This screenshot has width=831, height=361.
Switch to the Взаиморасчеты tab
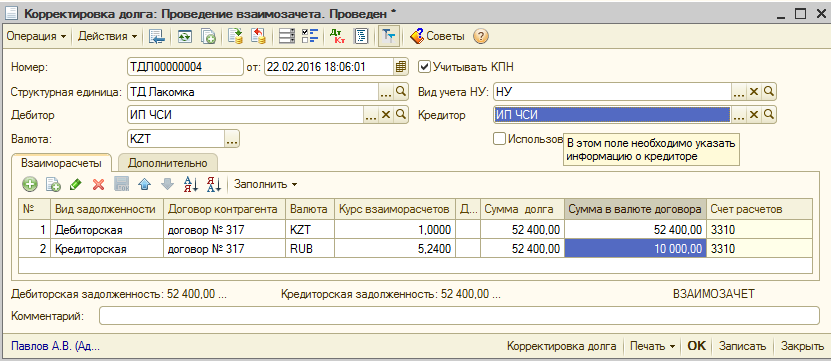coord(60,162)
